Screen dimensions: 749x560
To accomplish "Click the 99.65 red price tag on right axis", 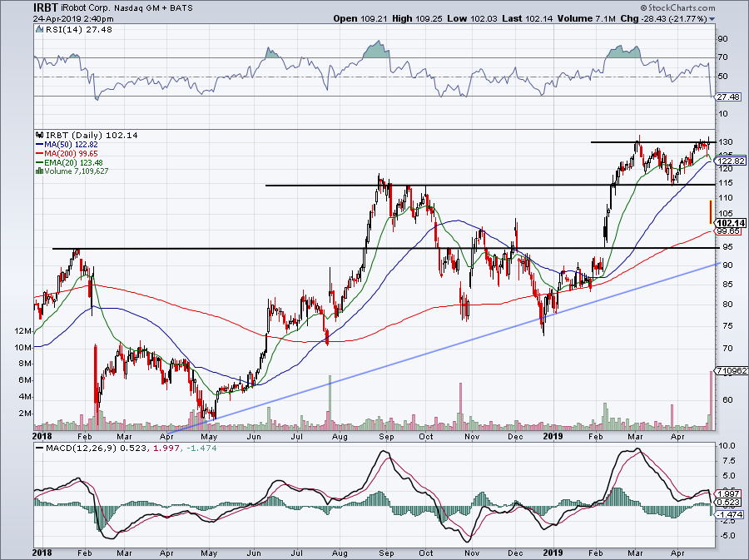I will tap(728, 231).
